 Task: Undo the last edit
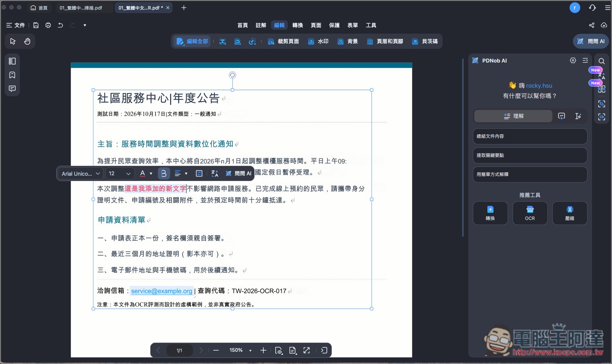[x=60, y=25]
